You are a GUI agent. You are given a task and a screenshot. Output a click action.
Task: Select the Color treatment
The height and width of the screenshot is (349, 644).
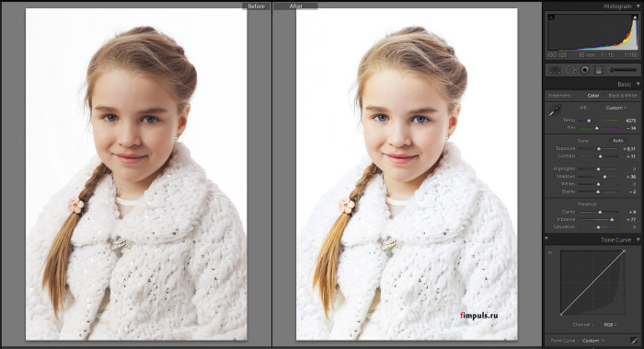[593, 96]
